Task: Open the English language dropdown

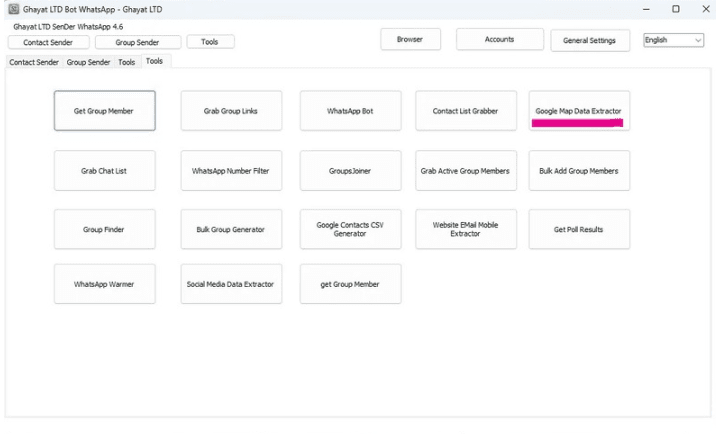Action: click(x=673, y=40)
